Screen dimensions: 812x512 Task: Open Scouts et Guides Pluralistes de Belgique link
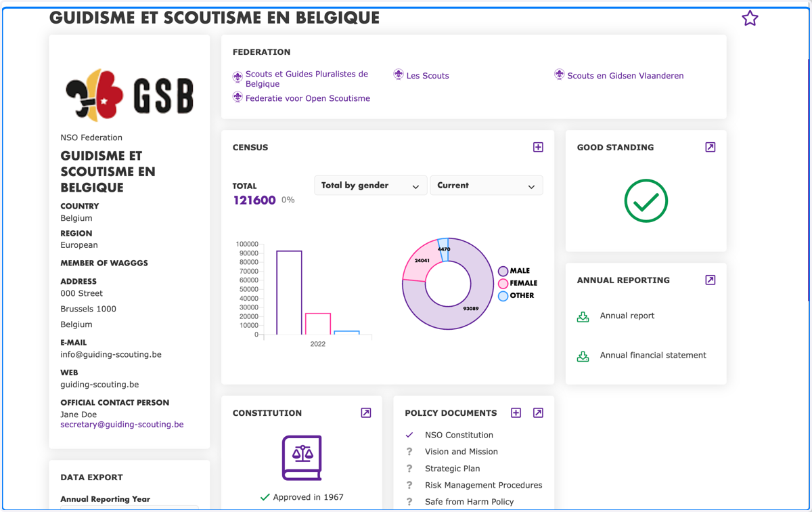(x=307, y=79)
